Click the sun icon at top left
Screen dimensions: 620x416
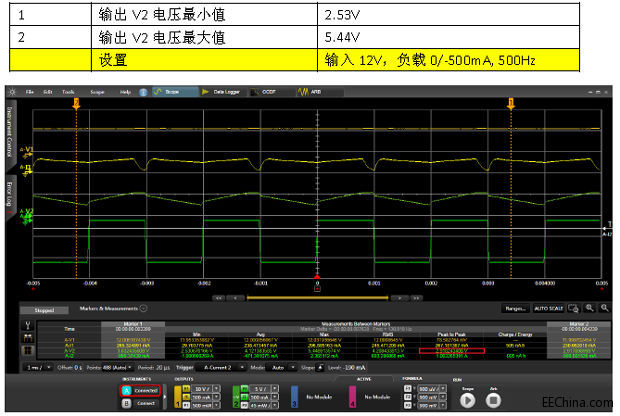click(x=12, y=92)
